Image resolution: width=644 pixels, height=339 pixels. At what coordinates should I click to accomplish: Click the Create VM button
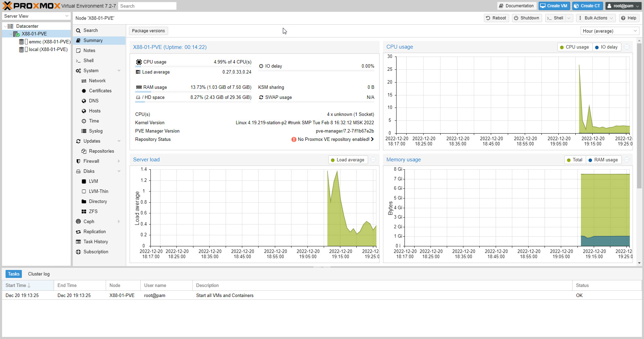554,6
